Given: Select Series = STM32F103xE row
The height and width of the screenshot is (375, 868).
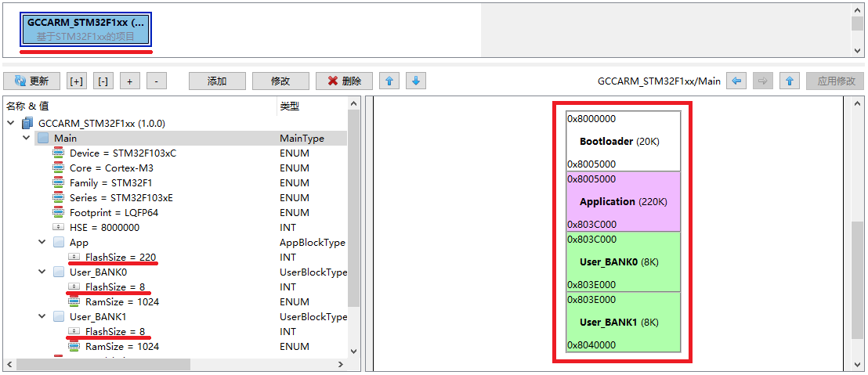Looking at the screenshot, I should [121, 198].
